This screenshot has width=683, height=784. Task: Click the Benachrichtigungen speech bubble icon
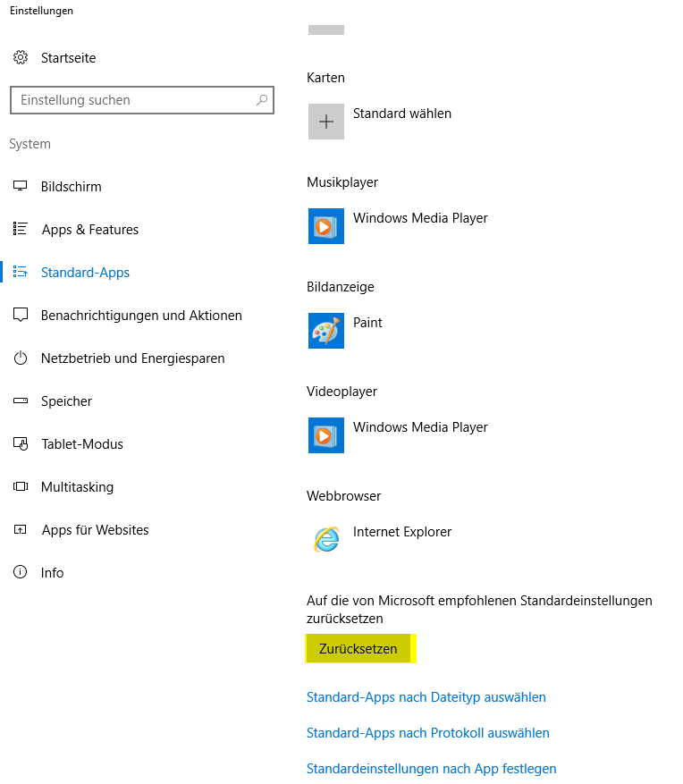tap(20, 315)
